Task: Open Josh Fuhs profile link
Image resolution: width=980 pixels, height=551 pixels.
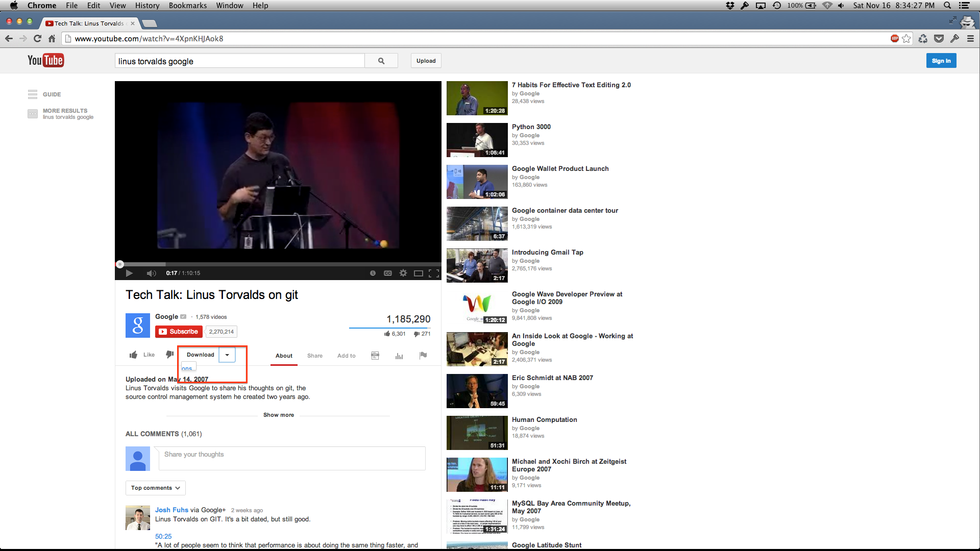Action: pyautogui.click(x=171, y=510)
